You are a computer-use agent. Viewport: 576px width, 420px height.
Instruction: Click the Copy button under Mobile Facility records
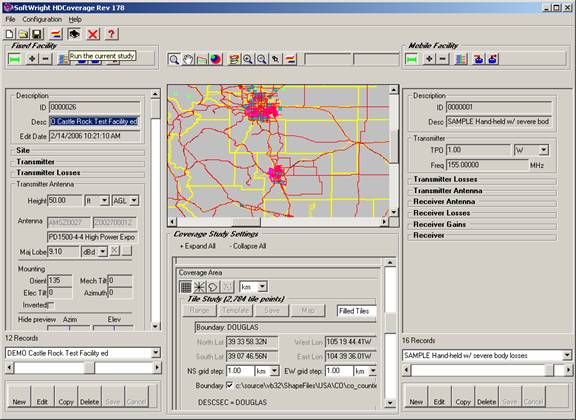(463, 397)
